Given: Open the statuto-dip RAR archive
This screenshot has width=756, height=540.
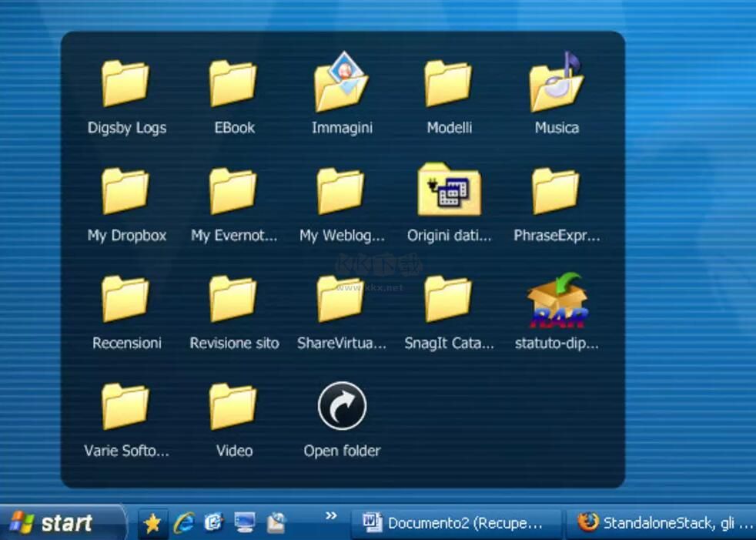Looking at the screenshot, I should point(557,300).
